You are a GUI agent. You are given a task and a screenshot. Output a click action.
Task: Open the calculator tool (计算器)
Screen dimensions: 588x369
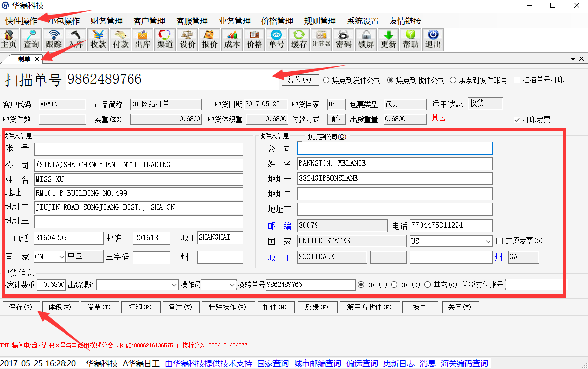[x=322, y=40]
